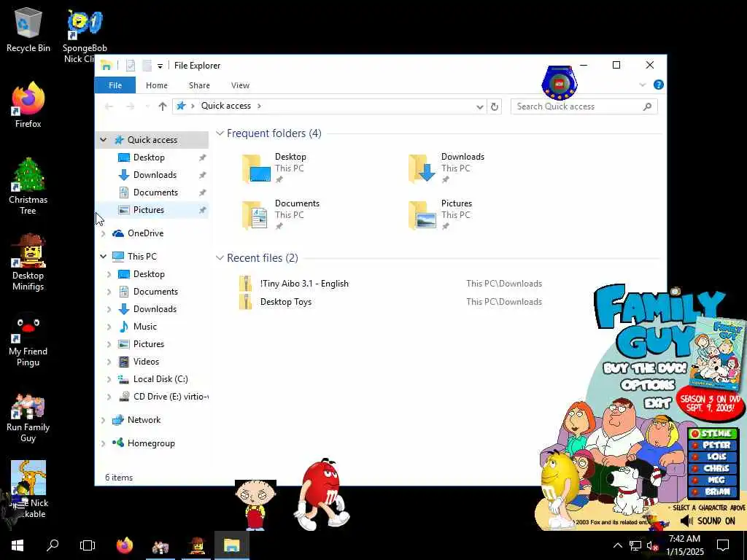Click Options in the Family Guy widget
The image size is (747, 560).
[x=648, y=385]
